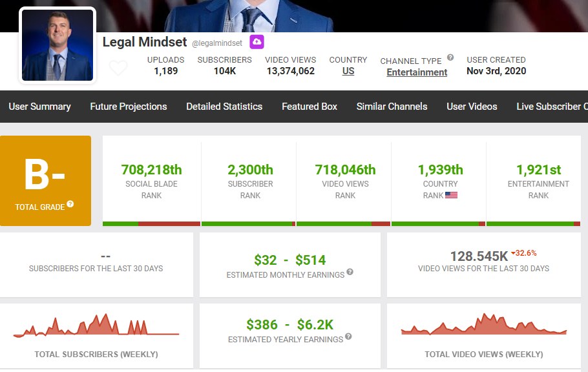Favorite the channel with the heart icon
This screenshot has width=588, height=372.
(x=118, y=68)
